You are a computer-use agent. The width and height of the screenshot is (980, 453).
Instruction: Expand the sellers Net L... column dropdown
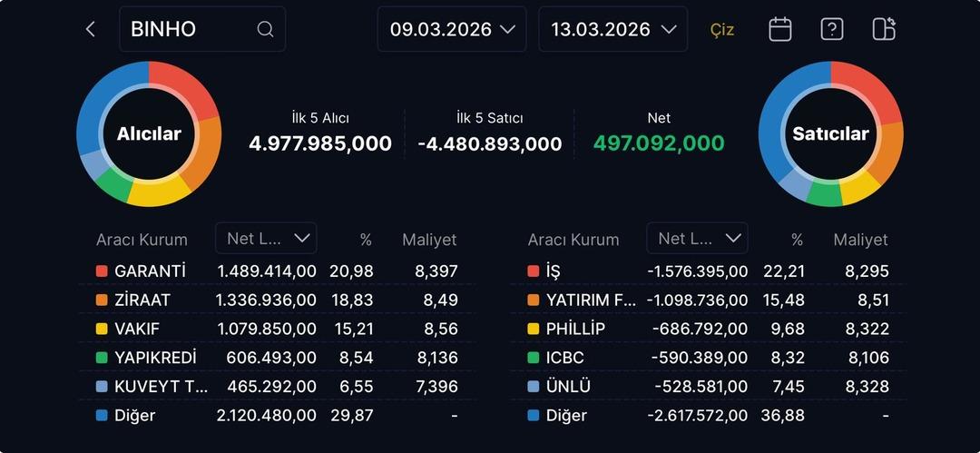coord(697,238)
